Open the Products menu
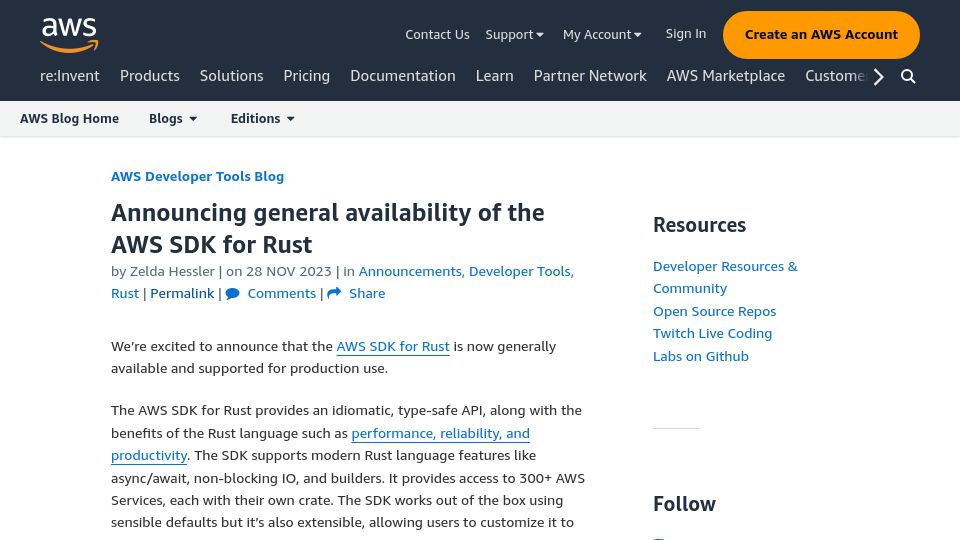The width and height of the screenshot is (960, 540). (150, 76)
